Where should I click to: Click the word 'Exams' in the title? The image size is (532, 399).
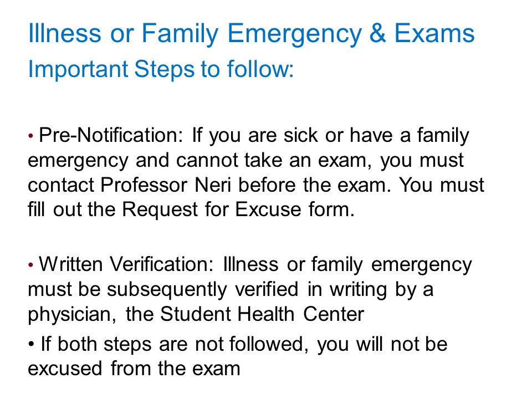click(x=434, y=33)
